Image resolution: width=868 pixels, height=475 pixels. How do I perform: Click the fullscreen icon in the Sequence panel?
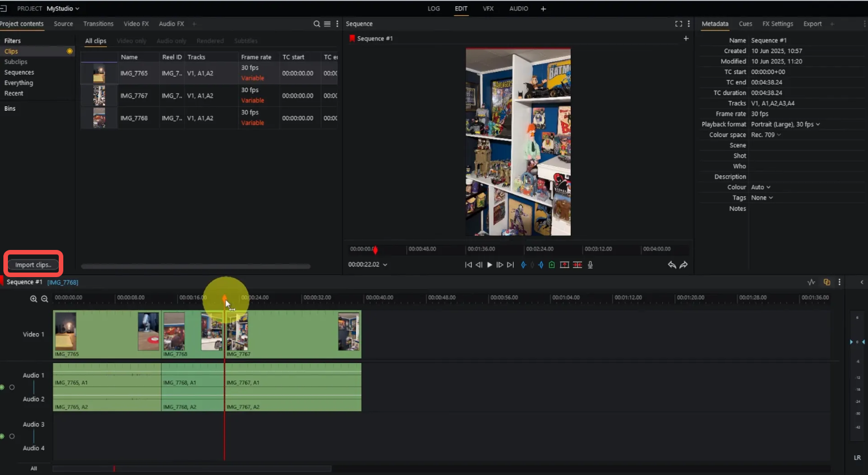click(x=678, y=24)
